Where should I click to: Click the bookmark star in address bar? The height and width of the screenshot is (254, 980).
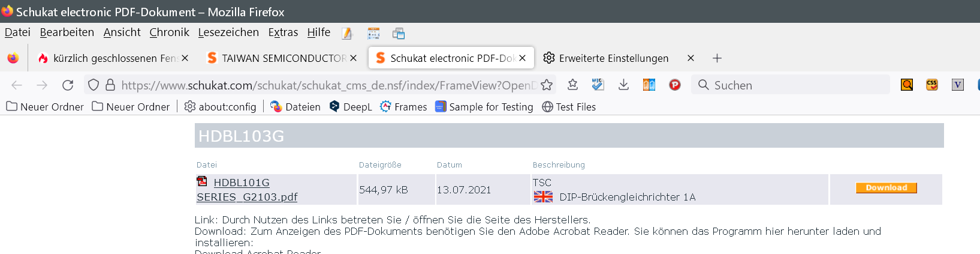point(546,85)
